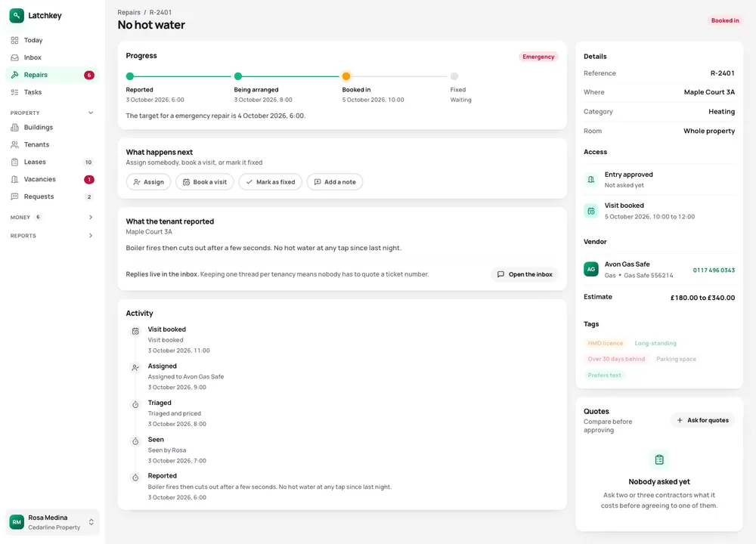Viewport: 756px width, 544px height.
Task: Click the Buildings icon in sidebar
Action: tap(15, 128)
